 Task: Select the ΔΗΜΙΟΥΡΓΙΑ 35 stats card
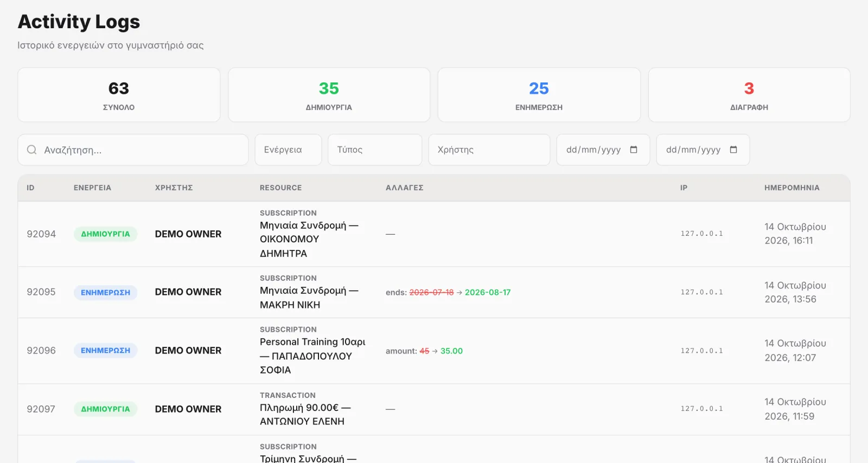[329, 95]
